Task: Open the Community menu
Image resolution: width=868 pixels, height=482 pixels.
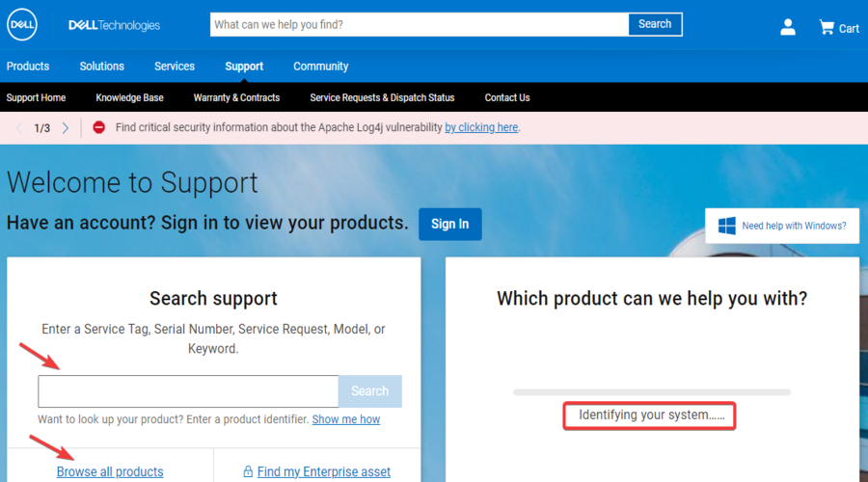Action: [321, 67]
